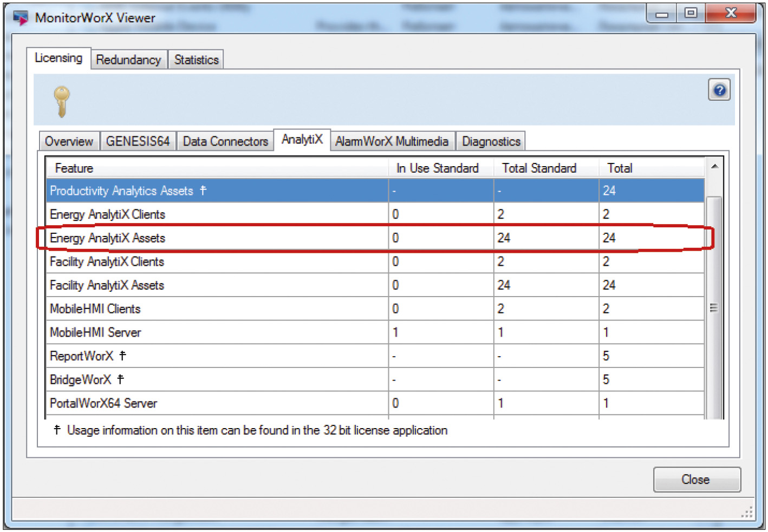
Task: Select the ReportWorX row
Action: 375,356
